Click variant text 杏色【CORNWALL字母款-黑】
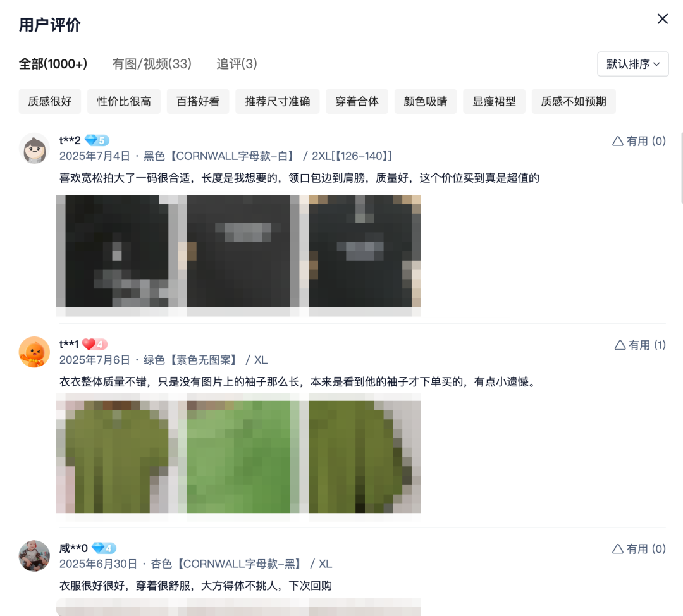 click(x=228, y=564)
